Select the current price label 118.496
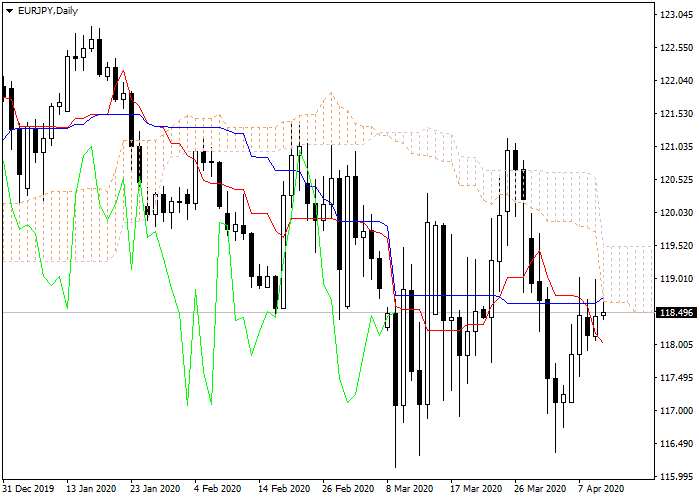The width and height of the screenshot is (700, 500). (x=677, y=312)
